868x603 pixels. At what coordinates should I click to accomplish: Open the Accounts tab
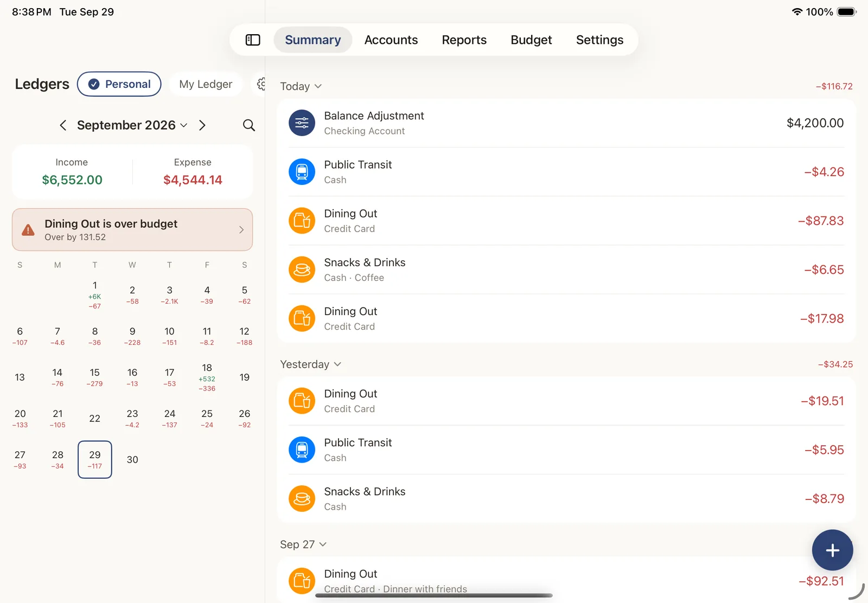[391, 40]
